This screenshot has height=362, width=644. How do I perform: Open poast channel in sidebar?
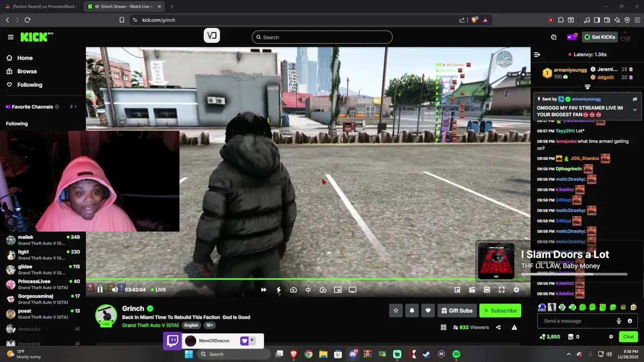tap(43, 314)
